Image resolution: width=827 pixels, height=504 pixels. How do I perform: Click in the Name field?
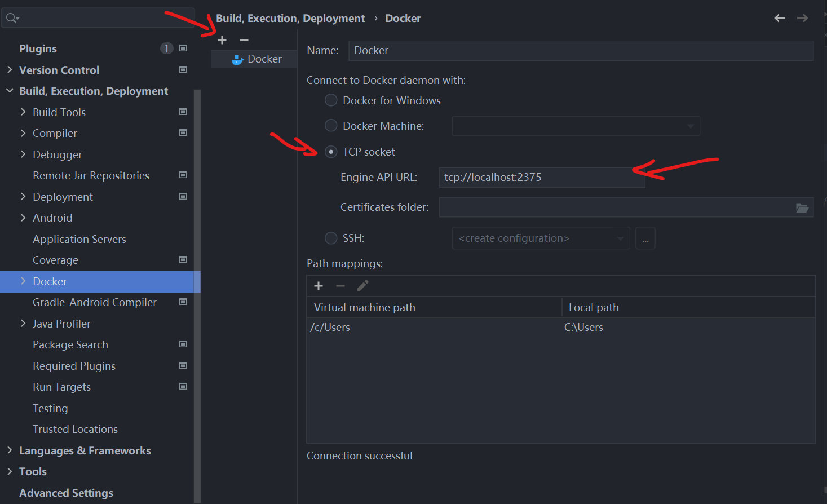click(x=581, y=50)
